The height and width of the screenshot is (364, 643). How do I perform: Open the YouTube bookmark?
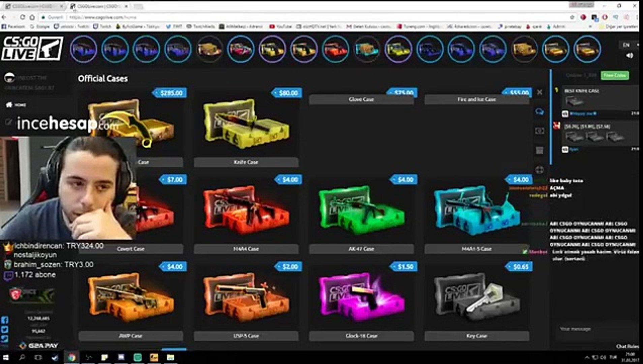tap(281, 26)
